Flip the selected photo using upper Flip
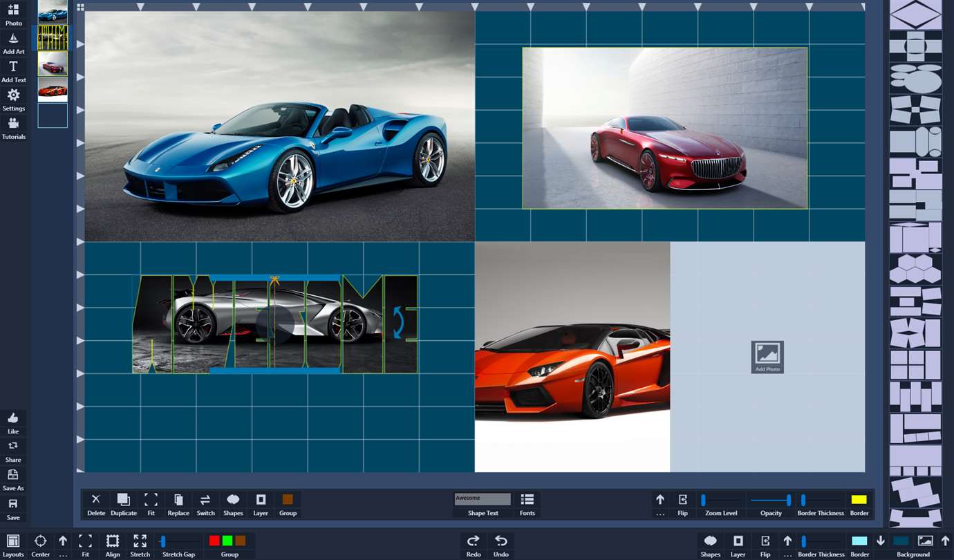 (x=682, y=504)
